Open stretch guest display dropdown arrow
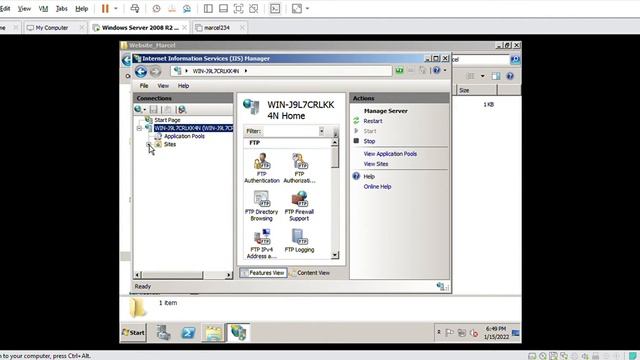Viewport: 640px width, 360px height. 307,8
